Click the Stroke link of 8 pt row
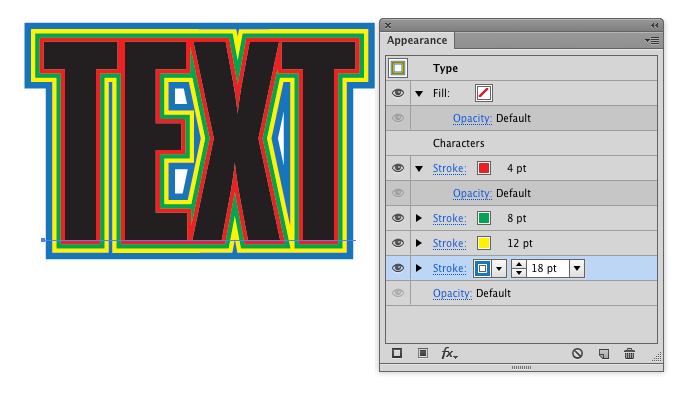This screenshot has width=682, height=404. (449, 219)
